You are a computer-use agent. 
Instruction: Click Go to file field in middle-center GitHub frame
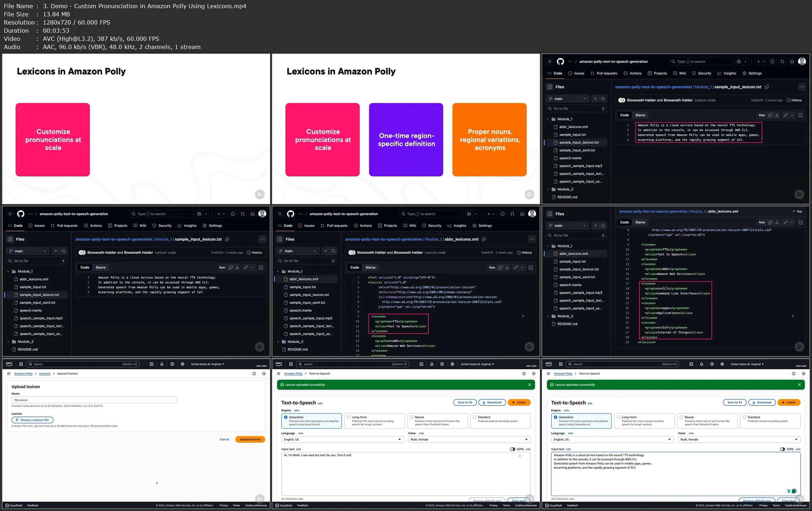pyautogui.click(x=306, y=261)
